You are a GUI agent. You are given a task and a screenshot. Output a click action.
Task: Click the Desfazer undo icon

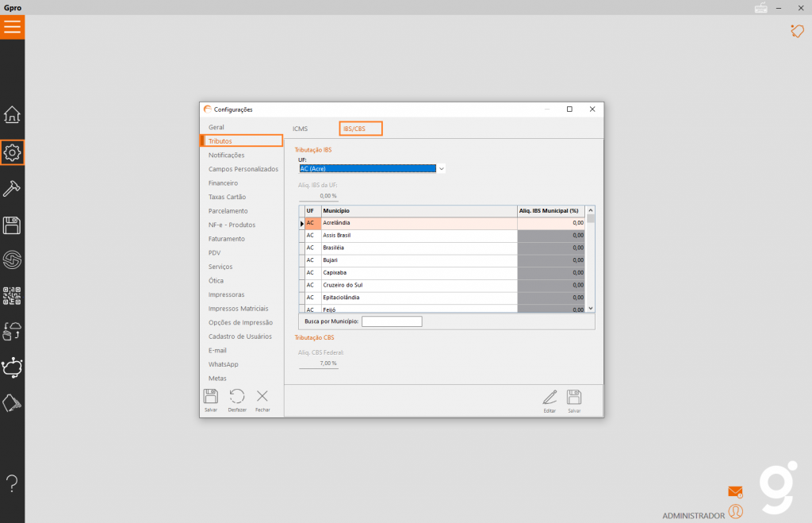click(x=236, y=399)
